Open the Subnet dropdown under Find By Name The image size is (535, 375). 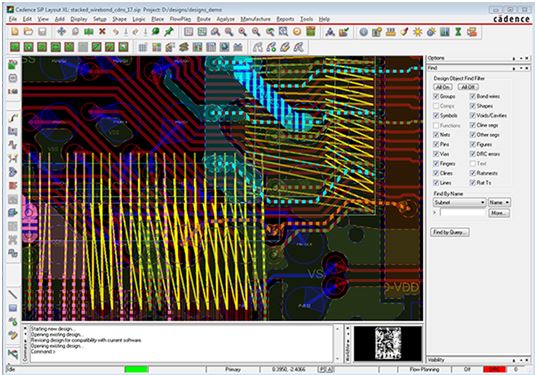(459, 202)
